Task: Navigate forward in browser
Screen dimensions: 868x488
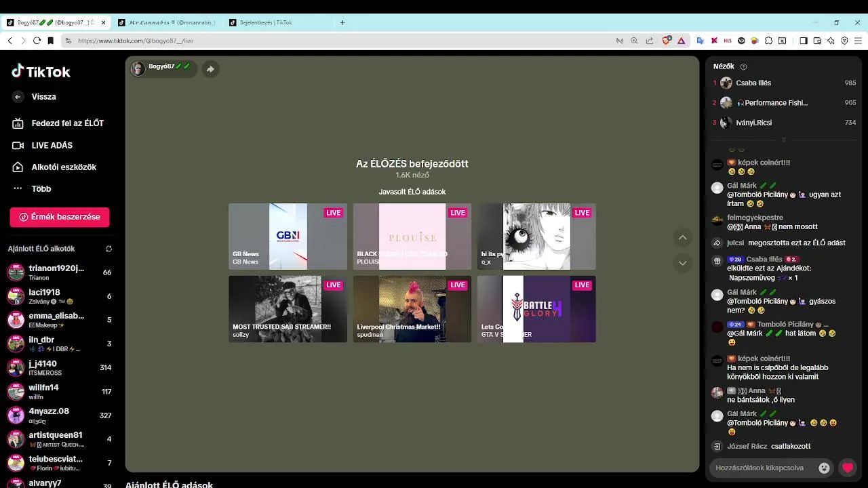Action: point(23,41)
